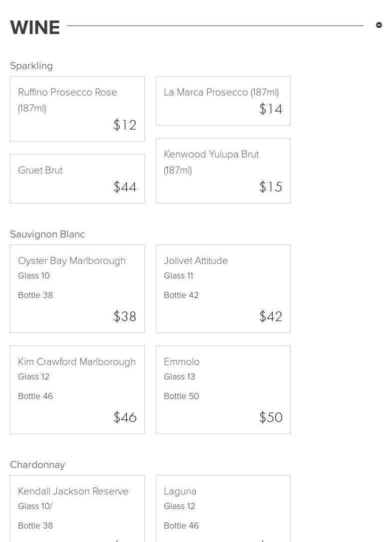Click the $12 price on Ruffino Prosecco Rose
392x542 pixels.
[x=125, y=125]
